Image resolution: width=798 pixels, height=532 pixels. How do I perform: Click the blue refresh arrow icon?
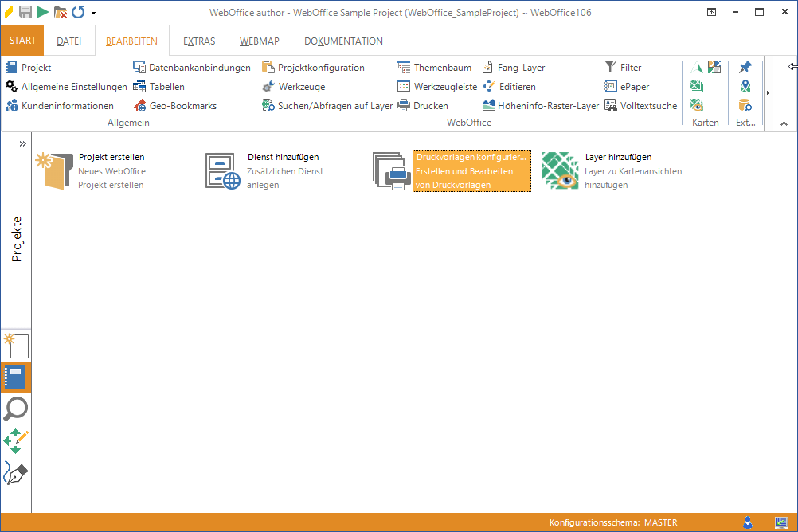[x=77, y=12]
